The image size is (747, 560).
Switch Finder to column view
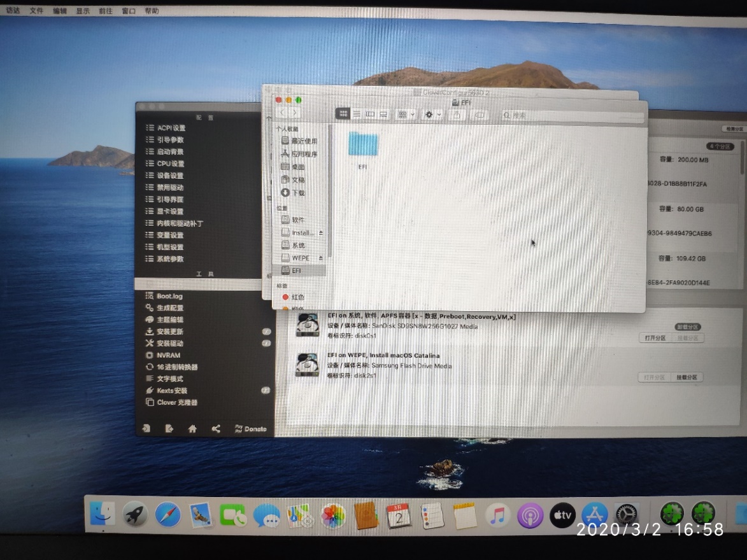click(370, 114)
